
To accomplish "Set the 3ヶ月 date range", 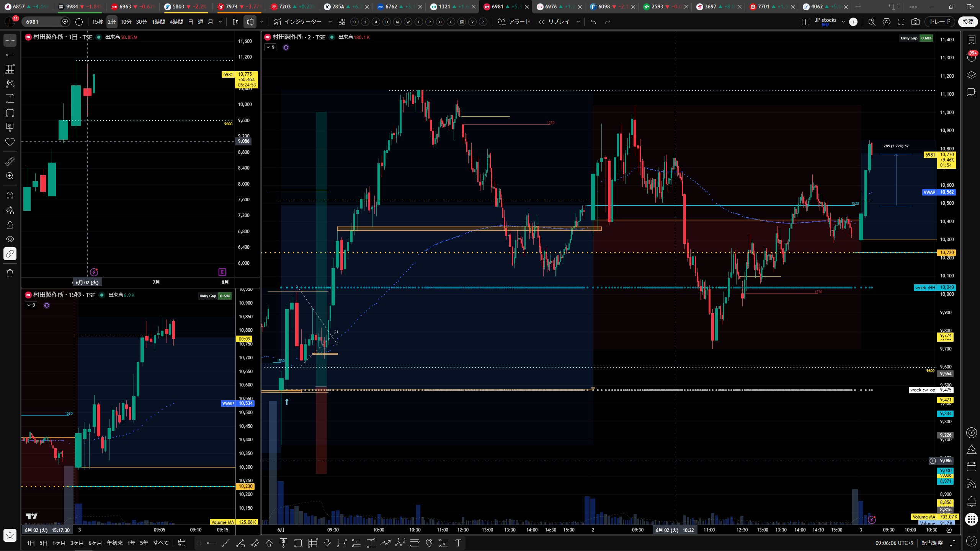I will click(77, 543).
